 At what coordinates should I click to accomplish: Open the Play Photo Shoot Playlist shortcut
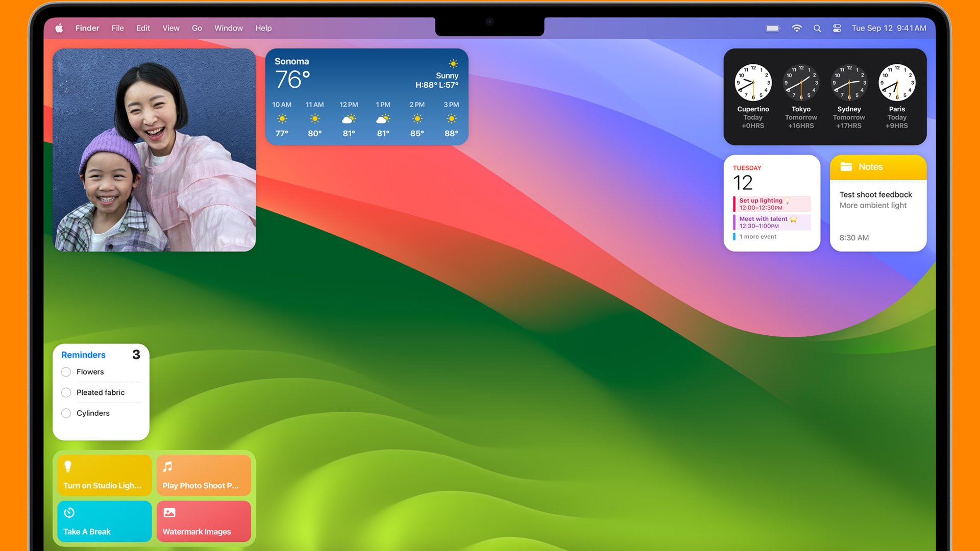[203, 474]
